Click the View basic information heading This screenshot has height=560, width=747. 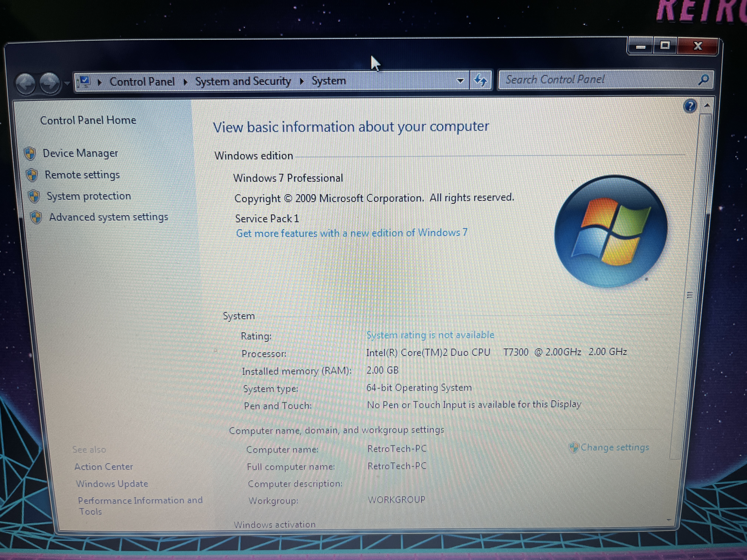351,127
